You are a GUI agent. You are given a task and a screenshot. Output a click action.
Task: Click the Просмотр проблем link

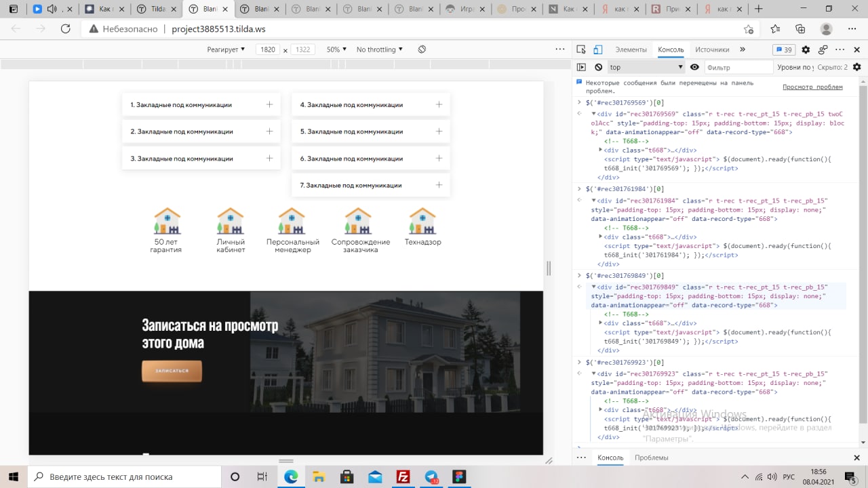coord(812,87)
